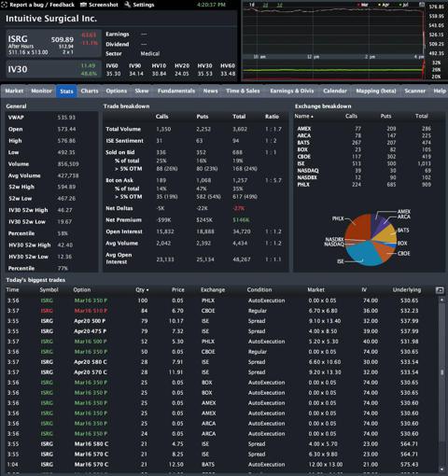This screenshot has width=448, height=476.
Task: Click the export icon beside Underlying column
Action: tap(440, 290)
